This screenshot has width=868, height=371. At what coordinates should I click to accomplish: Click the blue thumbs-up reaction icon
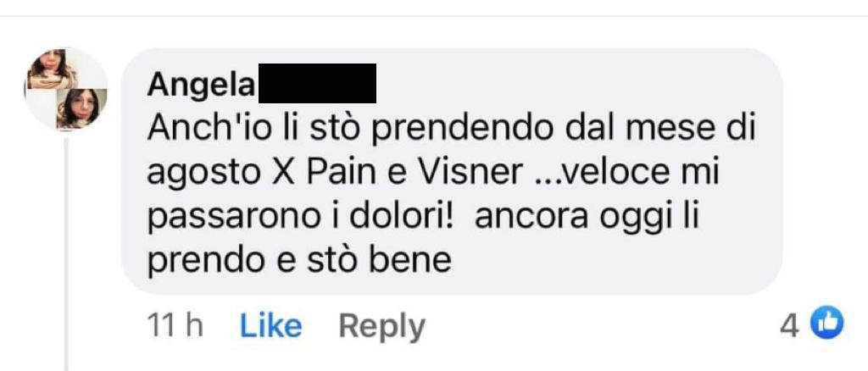coord(827,324)
